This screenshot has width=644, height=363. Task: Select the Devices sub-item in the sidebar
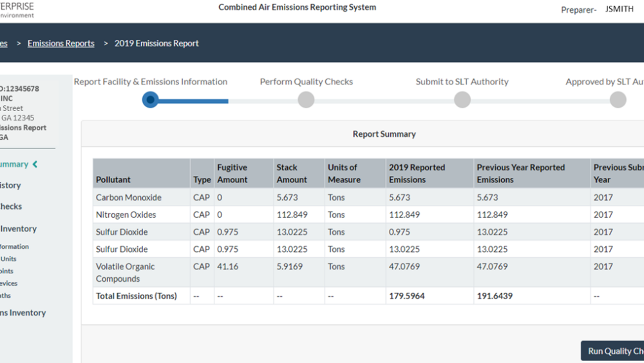click(8, 284)
